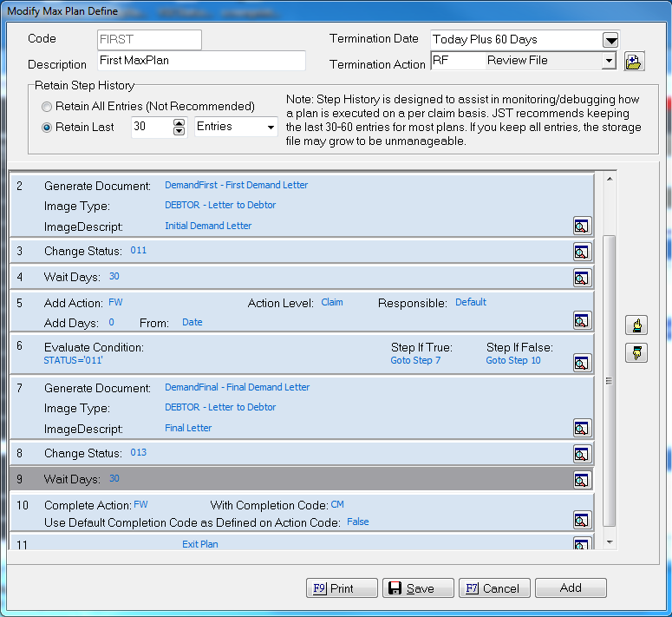Click into the Description text field
The height and width of the screenshot is (617, 672).
tap(201, 61)
